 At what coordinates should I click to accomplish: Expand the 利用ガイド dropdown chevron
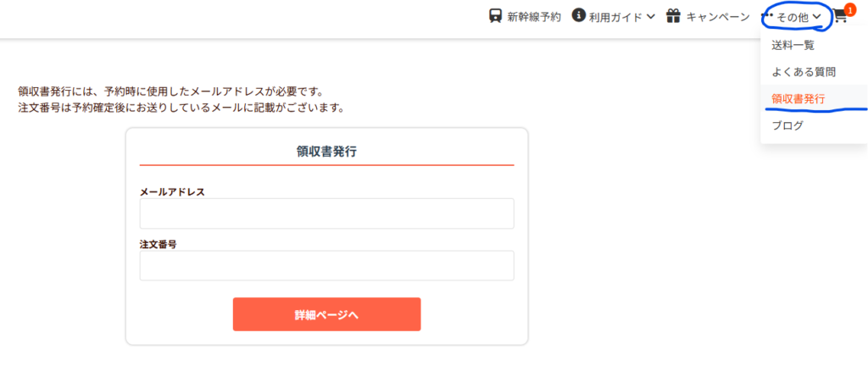[x=650, y=17]
